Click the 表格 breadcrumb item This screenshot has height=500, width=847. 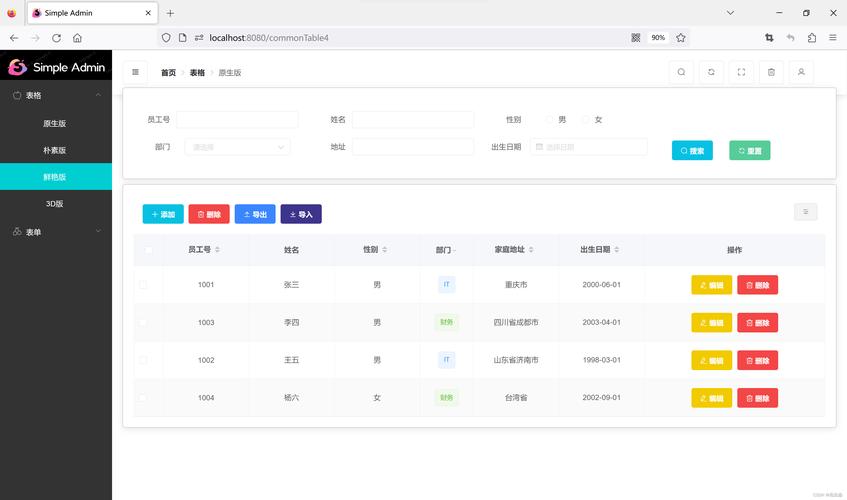(197, 72)
